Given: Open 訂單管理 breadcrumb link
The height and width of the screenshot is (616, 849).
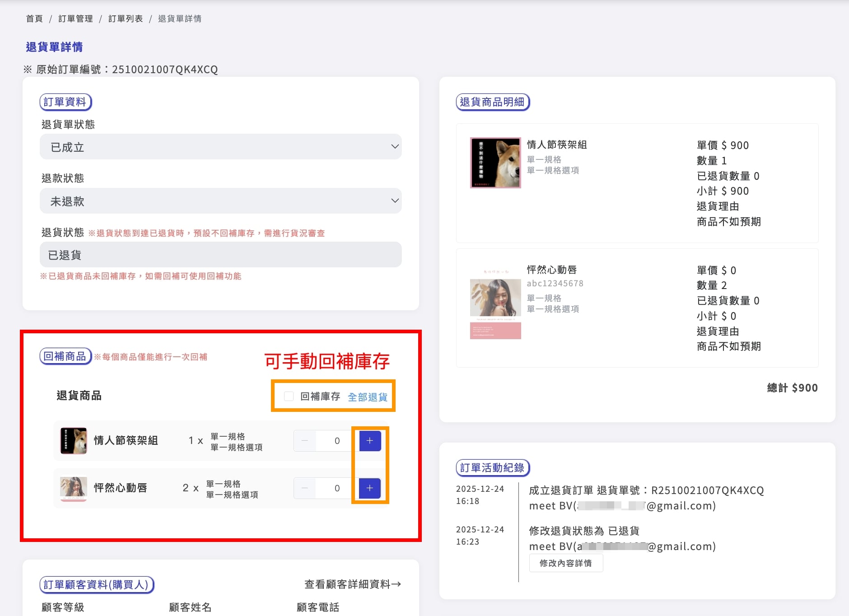Looking at the screenshot, I should point(75,19).
